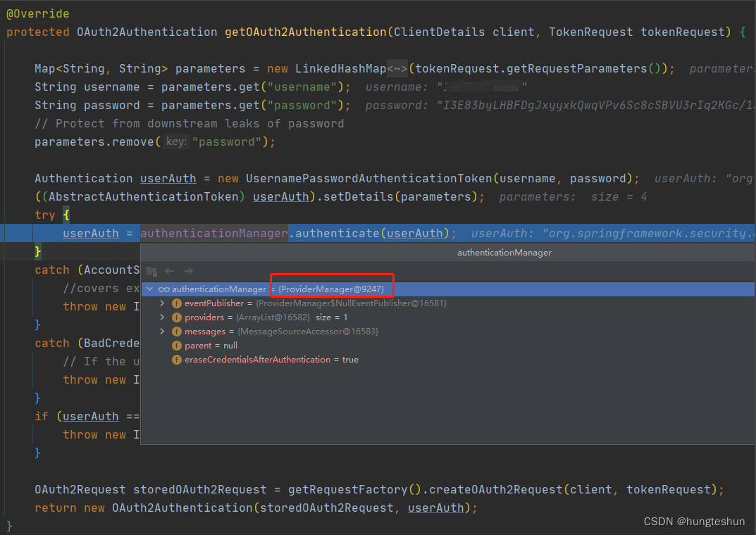Click the field icon next to eventPublisher
Image resolution: width=756 pixels, height=535 pixels.
tap(175, 303)
